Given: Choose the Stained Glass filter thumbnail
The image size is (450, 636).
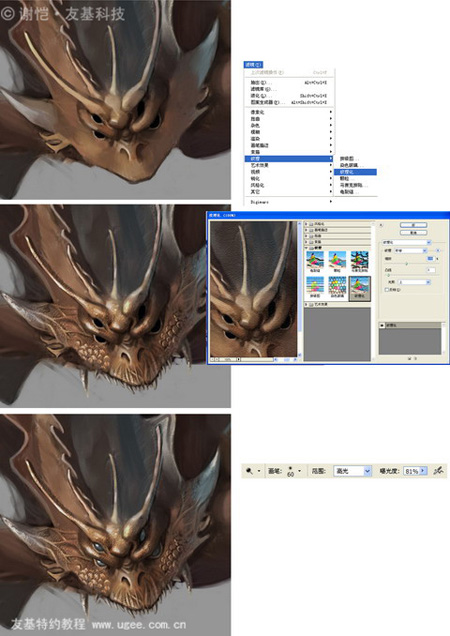Looking at the screenshot, I should pyautogui.click(x=337, y=288).
